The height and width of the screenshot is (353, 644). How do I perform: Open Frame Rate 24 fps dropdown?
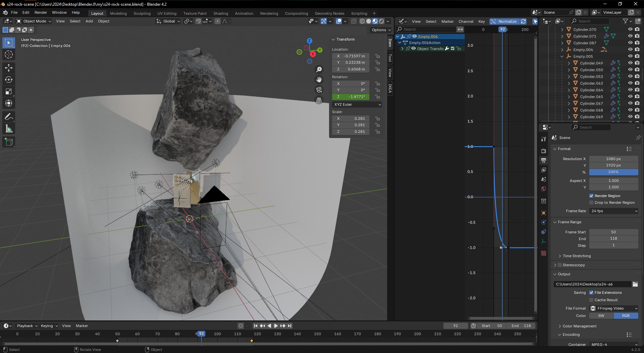click(614, 211)
